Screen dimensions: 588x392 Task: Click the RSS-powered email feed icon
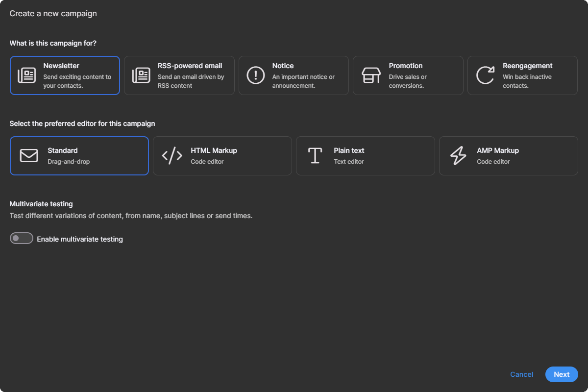[141, 75]
